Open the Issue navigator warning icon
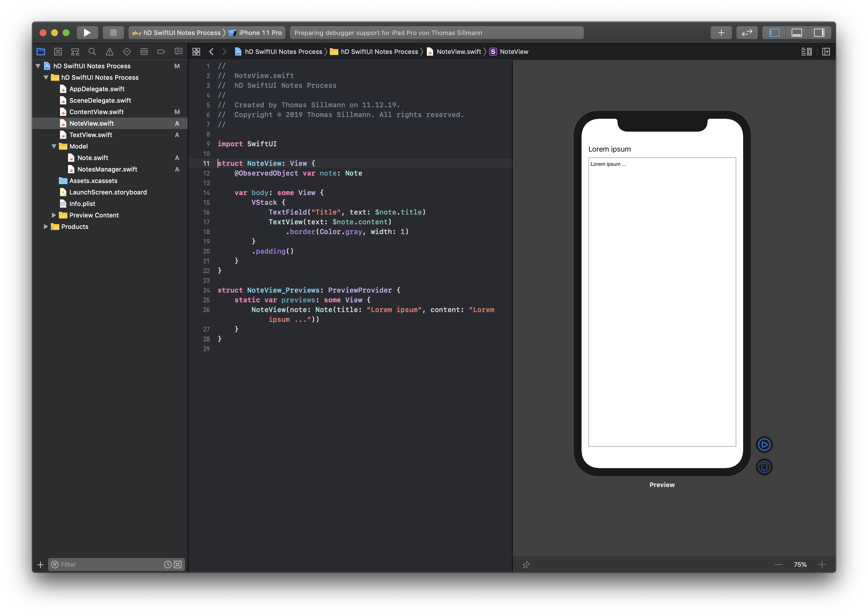868x615 pixels. 109,52
